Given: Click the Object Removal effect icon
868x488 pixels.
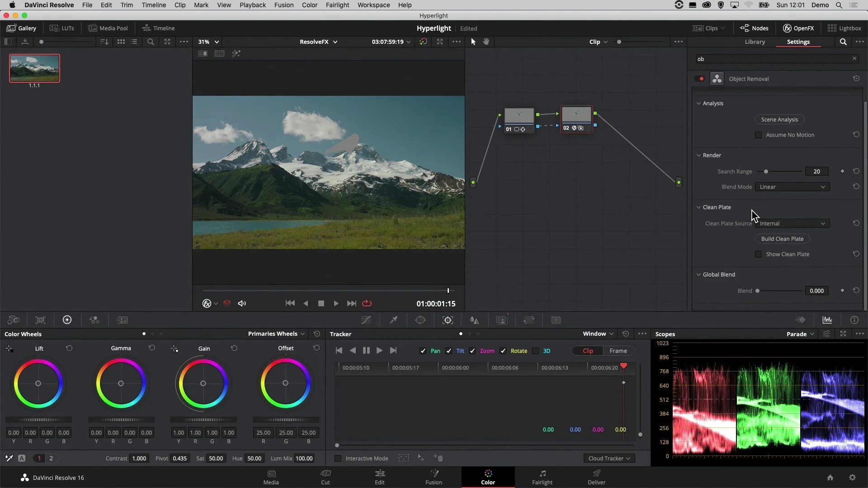Looking at the screenshot, I should [717, 78].
